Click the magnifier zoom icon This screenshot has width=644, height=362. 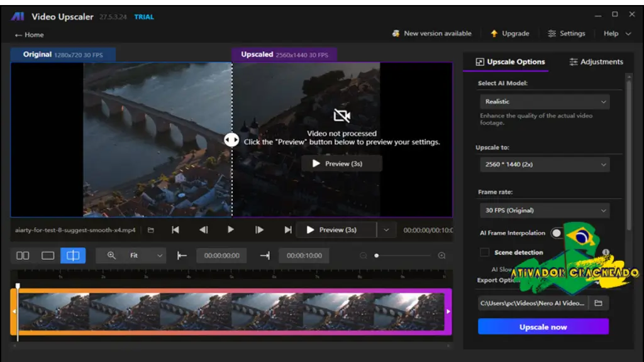pos(111,256)
